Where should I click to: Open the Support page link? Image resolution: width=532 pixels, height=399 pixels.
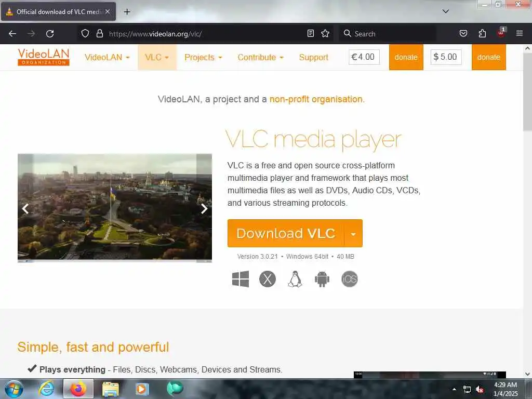[x=313, y=57]
